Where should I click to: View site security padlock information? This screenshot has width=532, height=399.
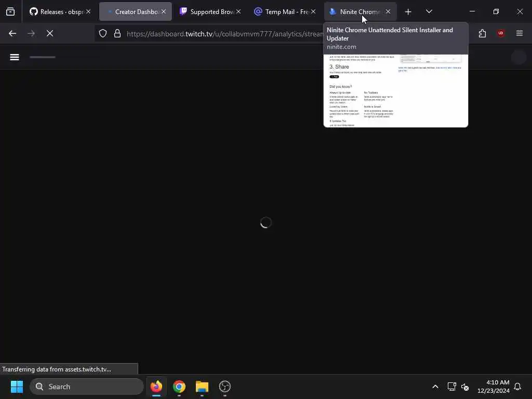click(x=117, y=33)
